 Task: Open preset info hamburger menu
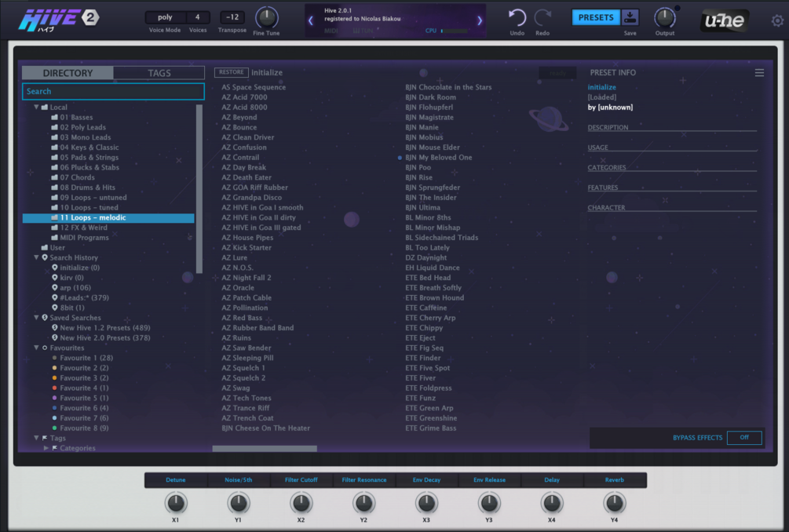point(759,73)
